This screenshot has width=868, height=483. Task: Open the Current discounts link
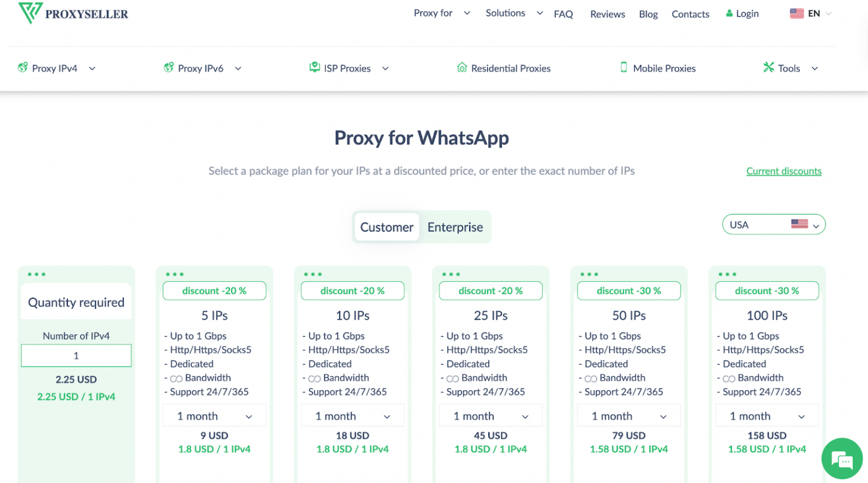784,171
